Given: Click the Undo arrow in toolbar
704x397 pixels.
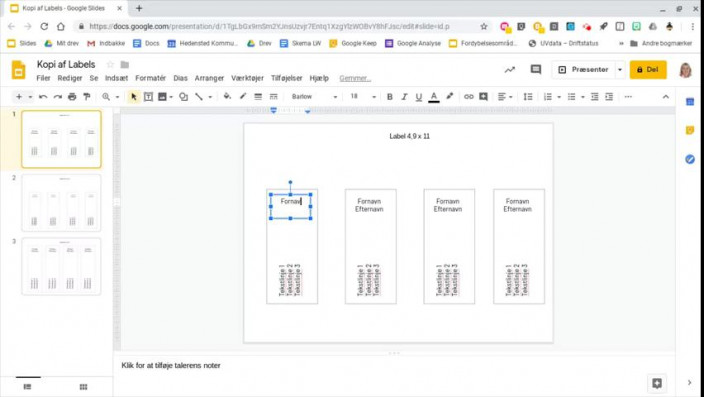Looking at the screenshot, I should [x=43, y=97].
